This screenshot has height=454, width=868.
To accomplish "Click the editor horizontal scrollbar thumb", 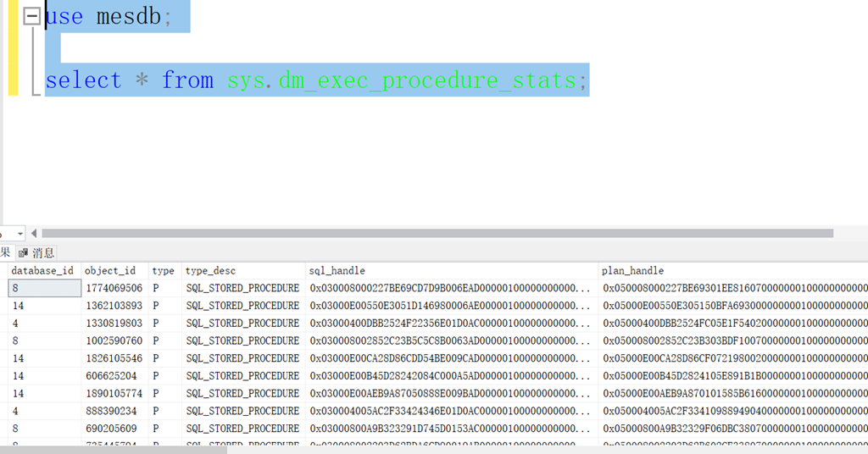I will (437, 234).
